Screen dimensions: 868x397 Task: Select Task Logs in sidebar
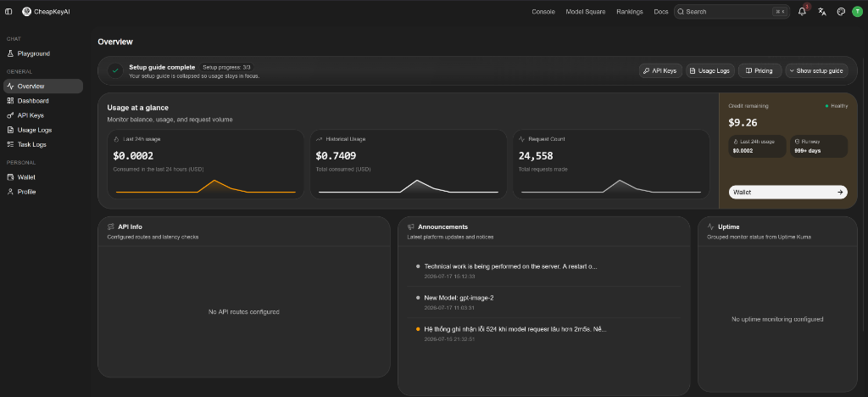click(43, 144)
